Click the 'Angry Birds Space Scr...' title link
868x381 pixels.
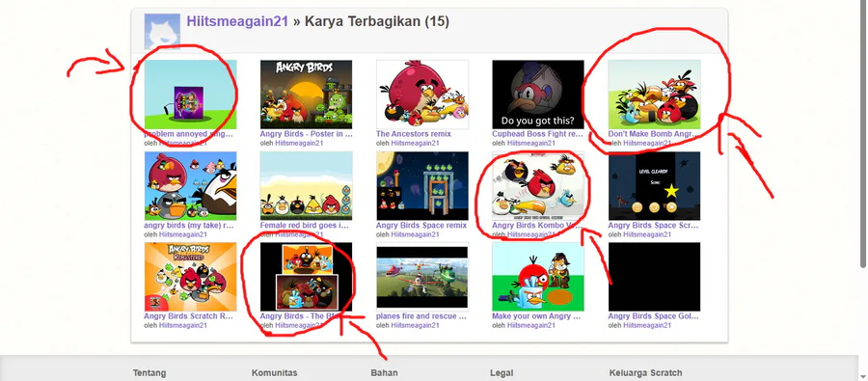[653, 226]
